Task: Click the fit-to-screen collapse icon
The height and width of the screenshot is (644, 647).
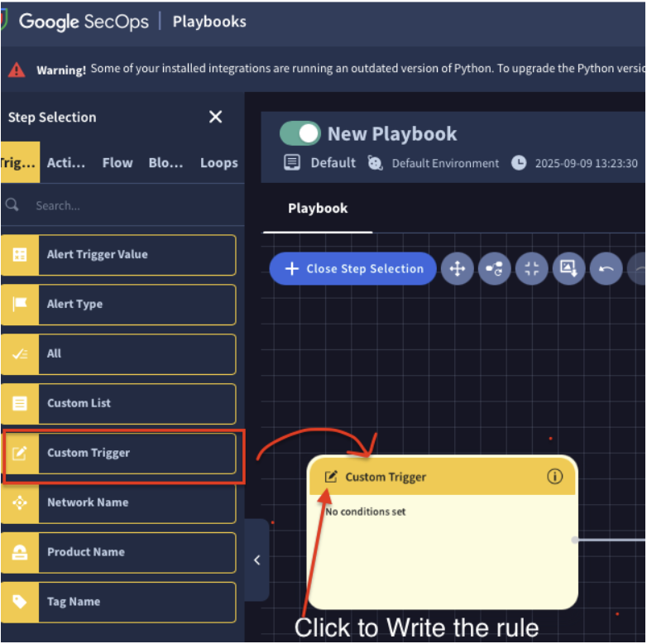Action: click(x=531, y=269)
